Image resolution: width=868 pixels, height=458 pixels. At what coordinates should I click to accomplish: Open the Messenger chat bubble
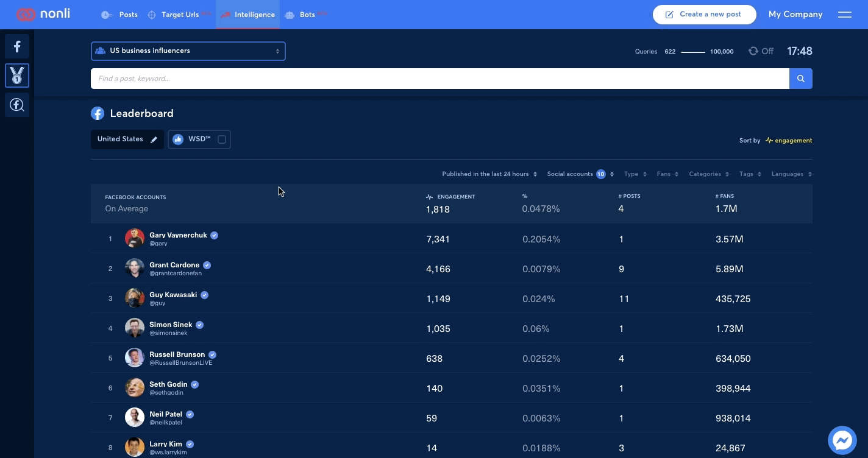point(842,440)
